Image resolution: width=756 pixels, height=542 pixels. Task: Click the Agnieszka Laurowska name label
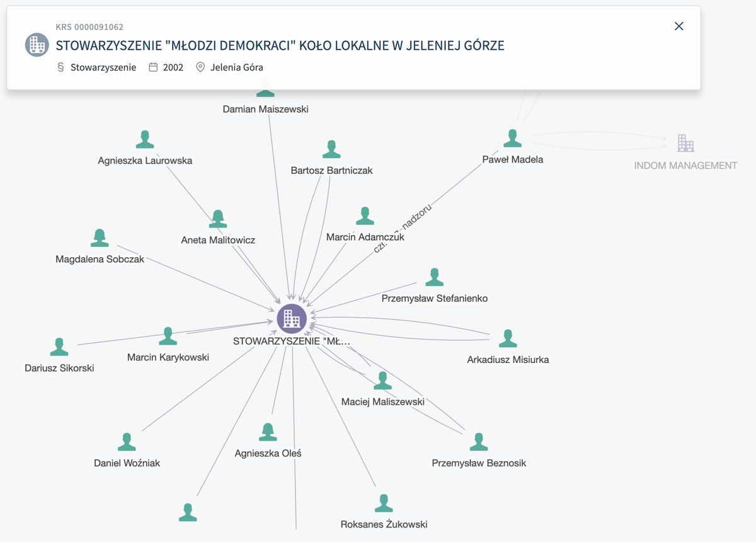pos(145,161)
